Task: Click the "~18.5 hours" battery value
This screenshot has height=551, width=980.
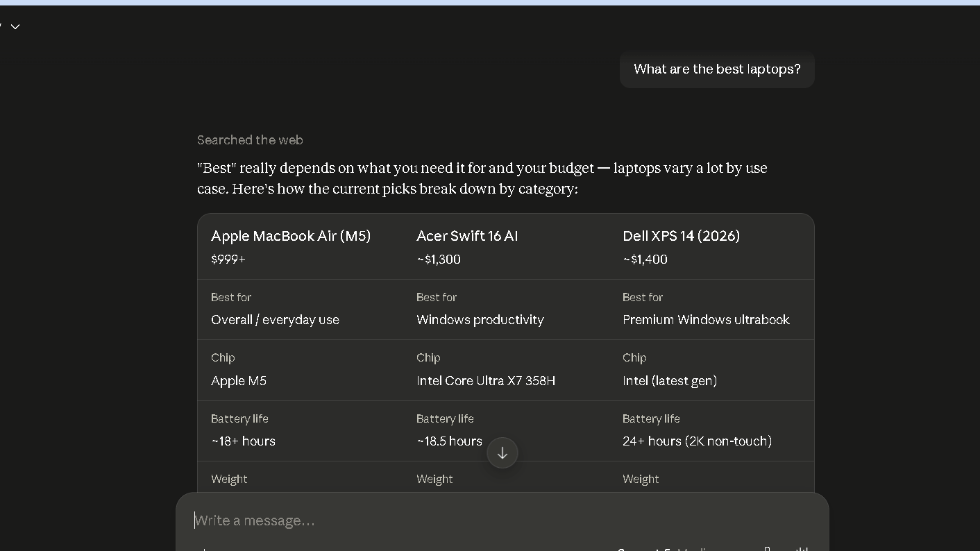Action: point(449,441)
